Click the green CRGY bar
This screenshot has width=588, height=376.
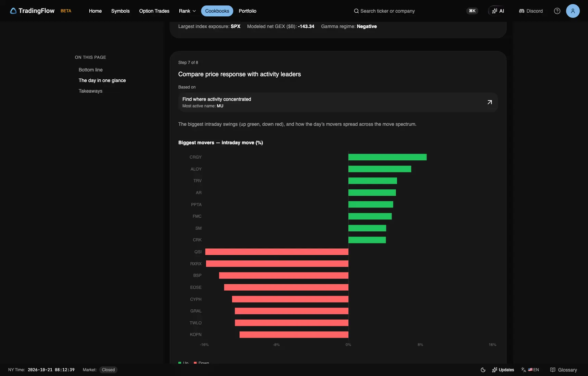tap(387, 157)
